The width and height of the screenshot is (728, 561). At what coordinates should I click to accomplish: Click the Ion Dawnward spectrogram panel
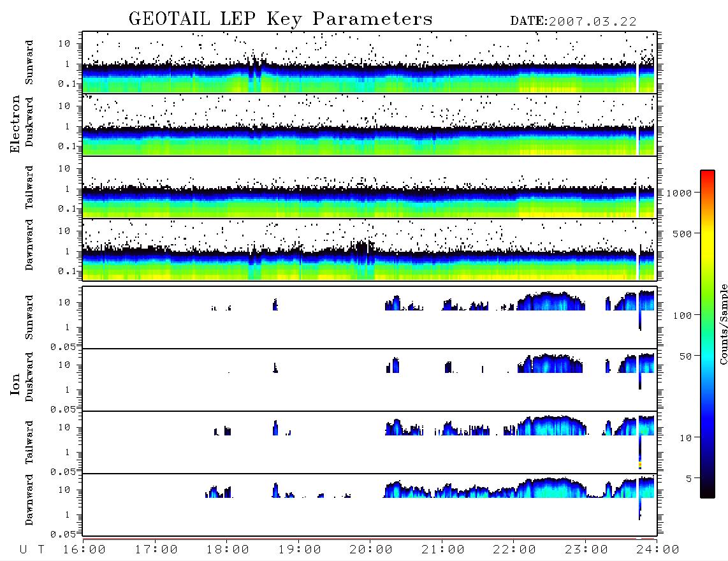370,505
